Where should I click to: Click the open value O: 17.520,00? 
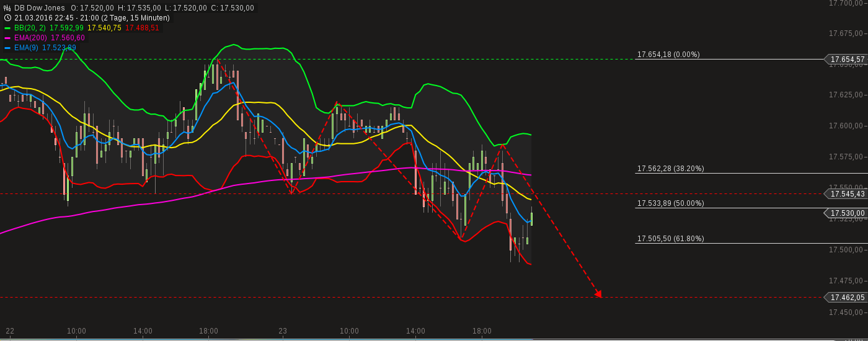(x=92, y=8)
